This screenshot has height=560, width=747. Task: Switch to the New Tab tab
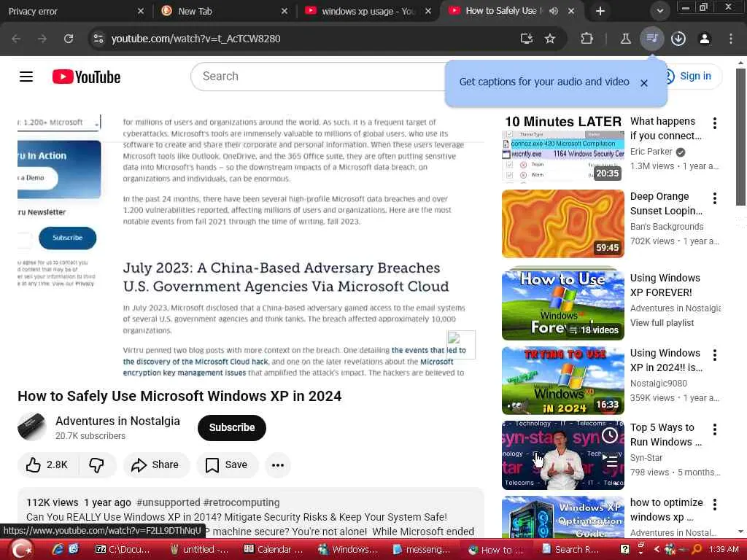pyautogui.click(x=224, y=11)
